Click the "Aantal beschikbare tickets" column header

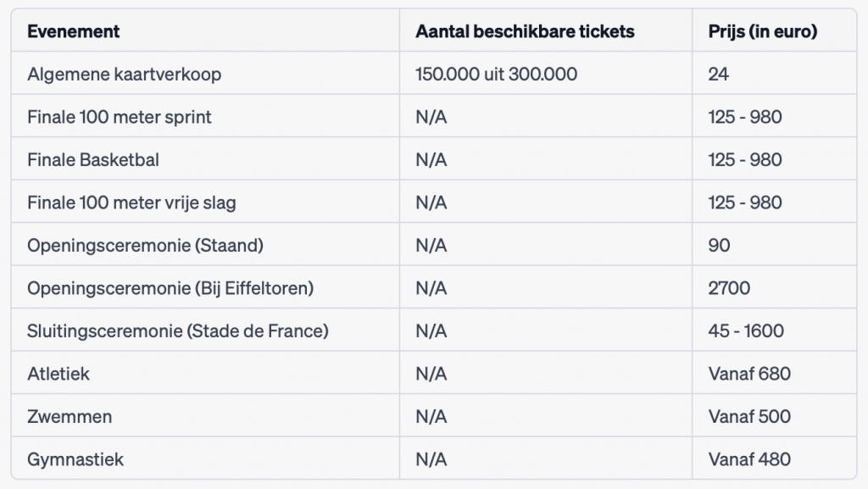525,31
